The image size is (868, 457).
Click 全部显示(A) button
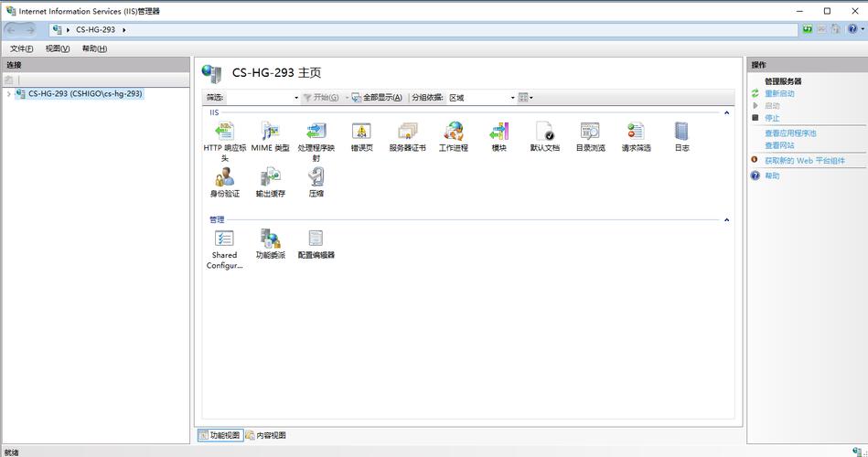pyautogui.click(x=377, y=98)
